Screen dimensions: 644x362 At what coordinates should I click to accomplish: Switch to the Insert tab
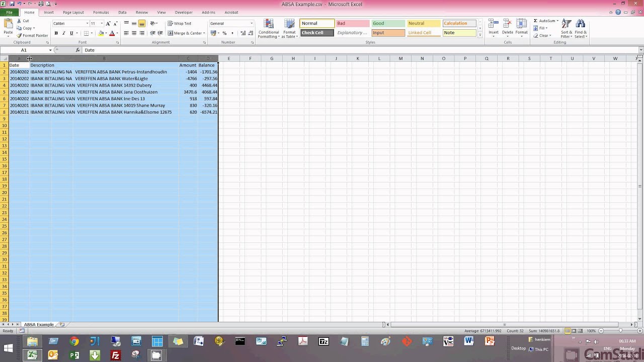click(x=49, y=13)
